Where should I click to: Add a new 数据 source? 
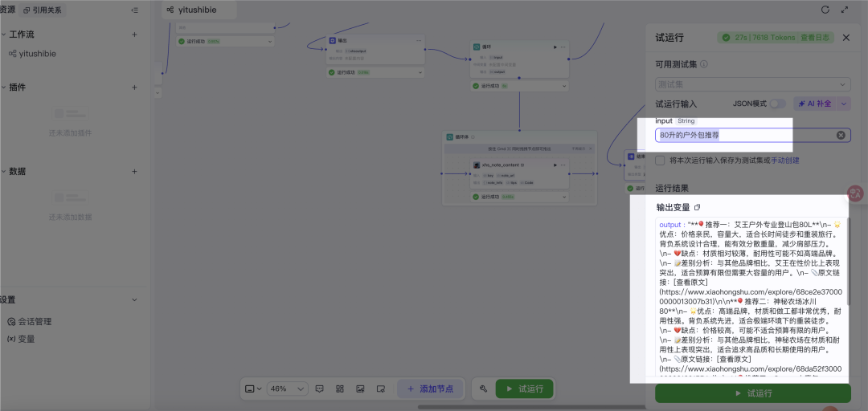point(134,172)
